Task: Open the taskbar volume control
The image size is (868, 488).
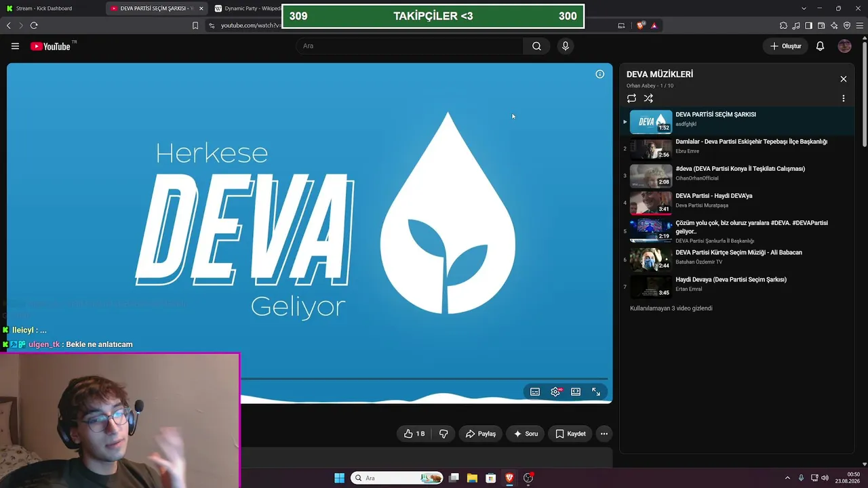Action: click(x=825, y=478)
